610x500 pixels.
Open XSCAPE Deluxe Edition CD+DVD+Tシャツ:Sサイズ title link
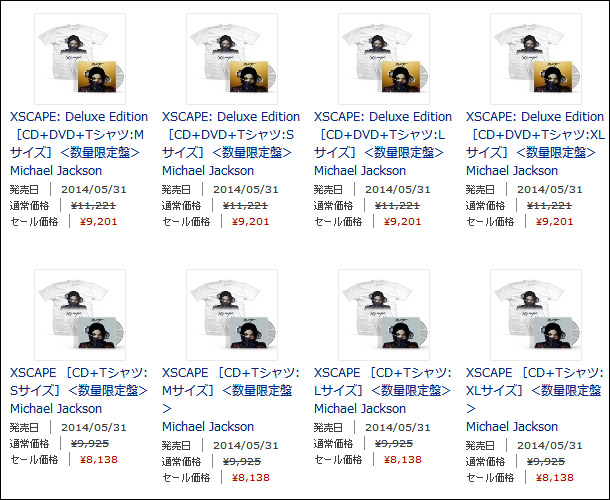pos(231,134)
